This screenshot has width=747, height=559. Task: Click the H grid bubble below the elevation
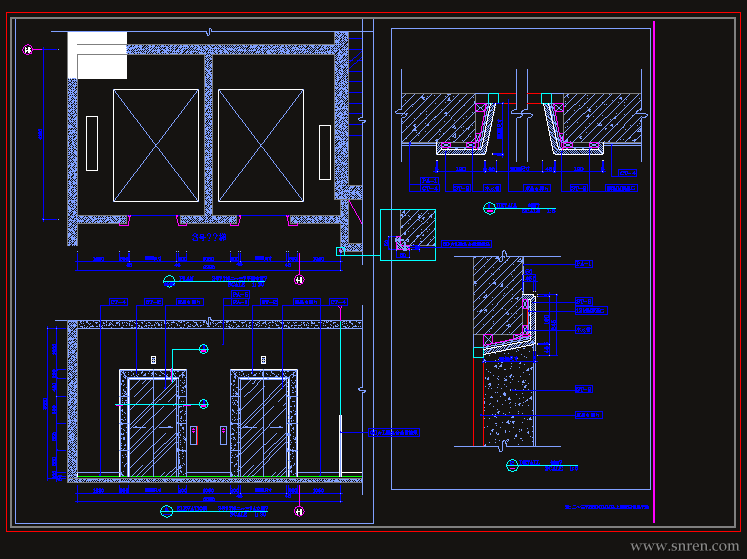(299, 512)
